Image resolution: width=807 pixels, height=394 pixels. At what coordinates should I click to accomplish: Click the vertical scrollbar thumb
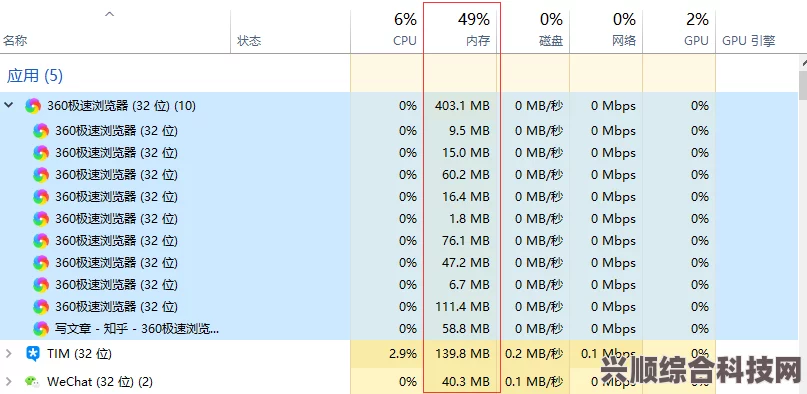coord(803,85)
